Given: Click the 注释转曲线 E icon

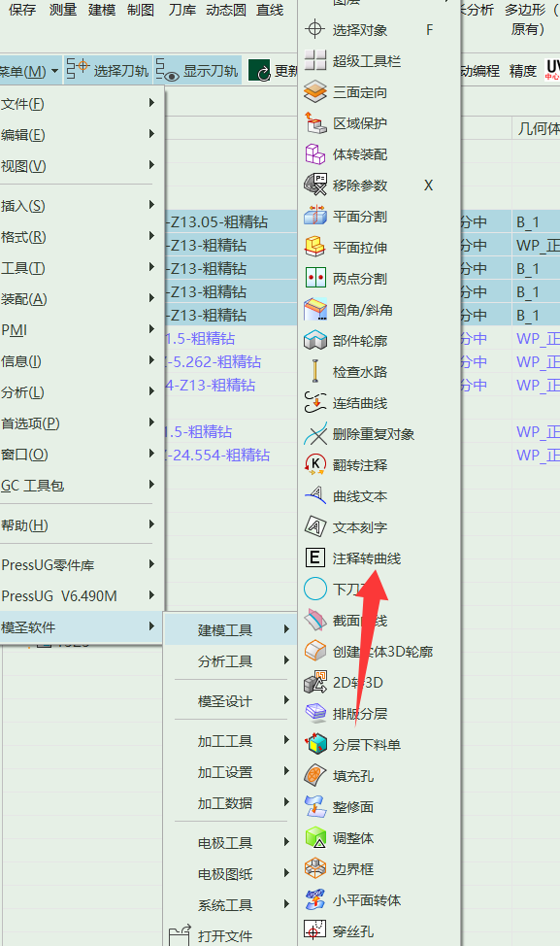Looking at the screenshot, I should [315, 558].
